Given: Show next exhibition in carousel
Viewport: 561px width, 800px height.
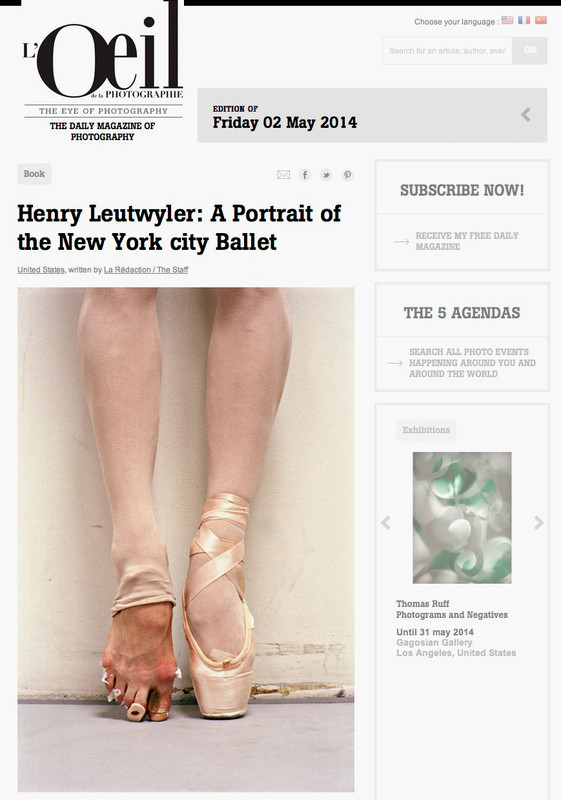Looking at the screenshot, I should pyautogui.click(x=539, y=522).
